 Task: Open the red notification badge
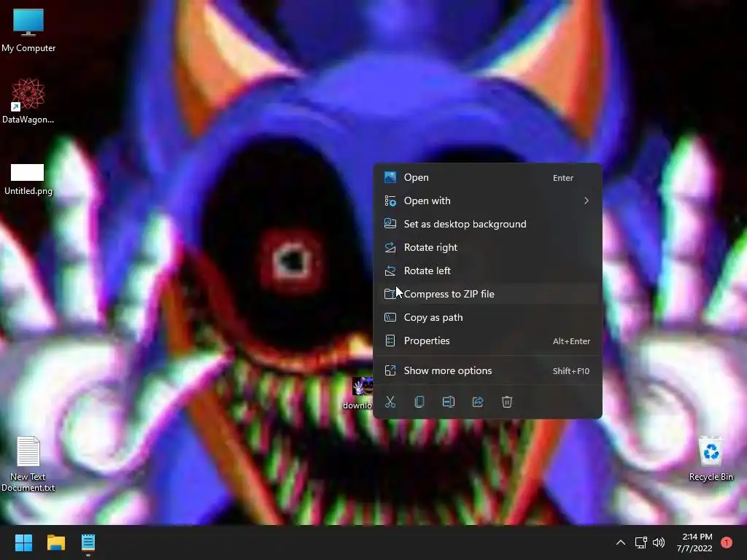tap(727, 542)
